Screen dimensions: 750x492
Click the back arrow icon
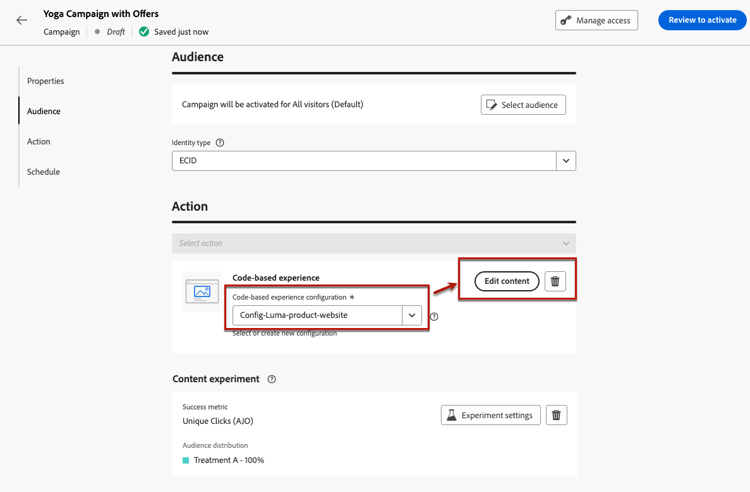click(x=22, y=20)
